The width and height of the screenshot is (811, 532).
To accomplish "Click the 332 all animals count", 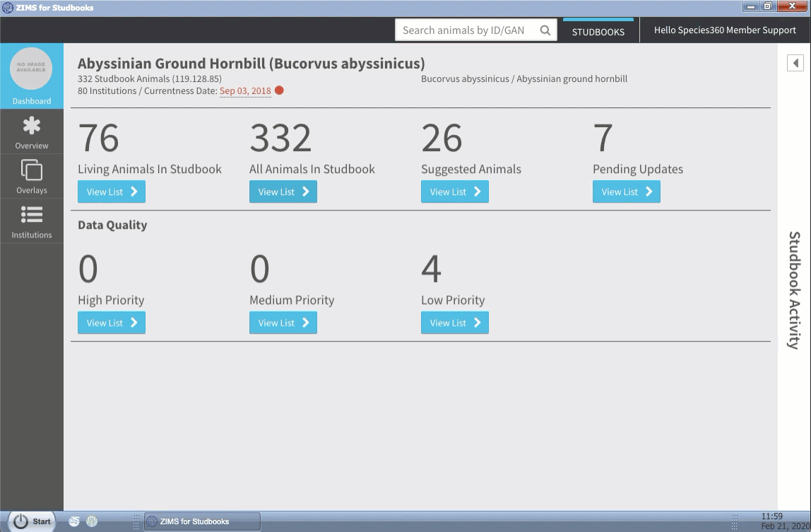I will 281,138.
